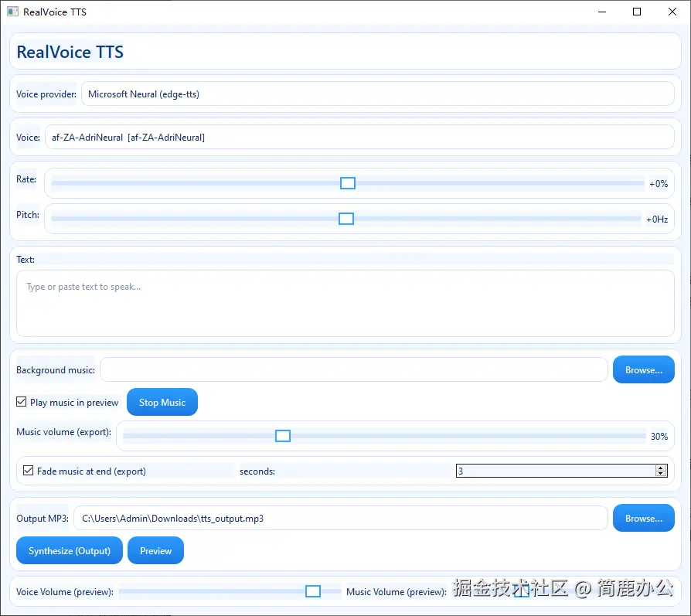Open the Voice selection dropdown
Viewport: 691px width, 616px height.
pos(359,137)
